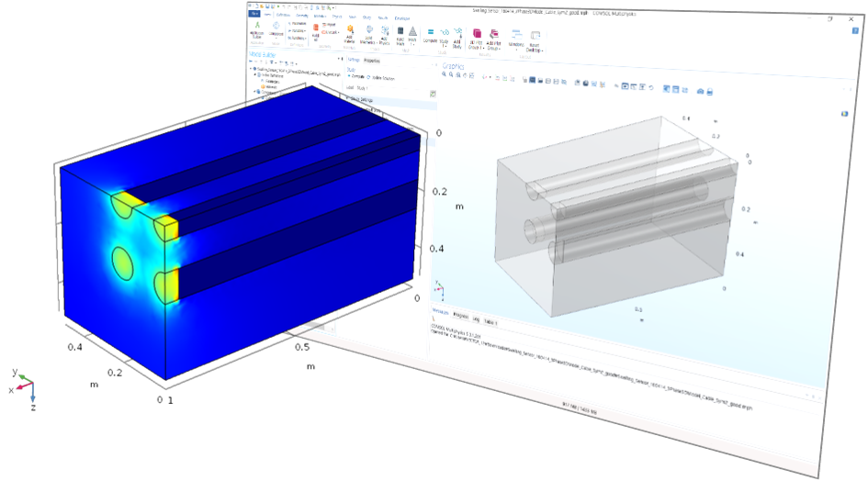Open the Add Material icon
This screenshot has height=481, width=868.
pyautogui.click(x=350, y=34)
